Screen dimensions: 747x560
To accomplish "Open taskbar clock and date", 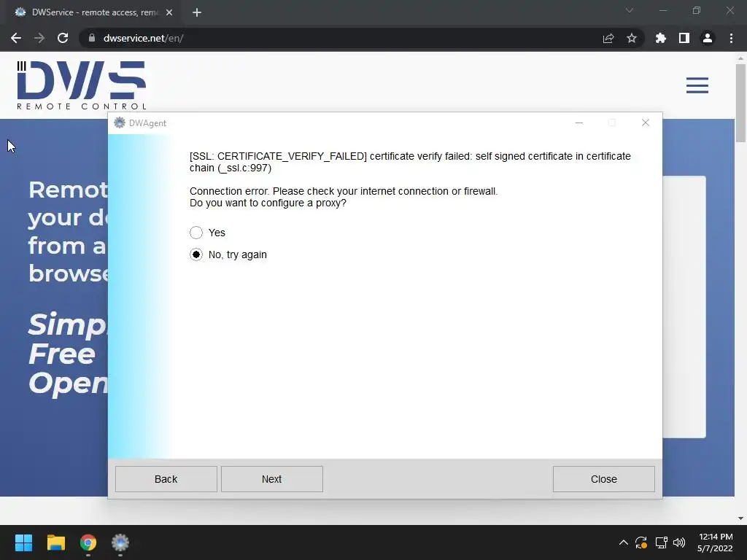I will tap(715, 542).
